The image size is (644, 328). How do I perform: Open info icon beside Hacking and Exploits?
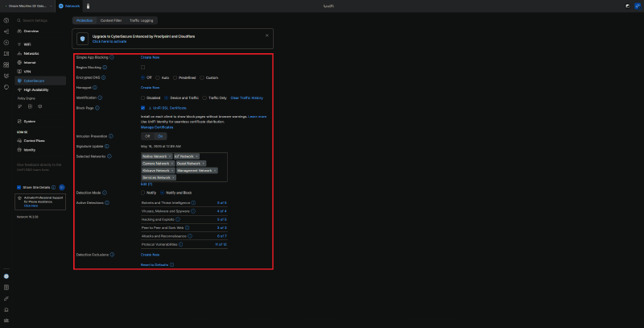point(178,219)
